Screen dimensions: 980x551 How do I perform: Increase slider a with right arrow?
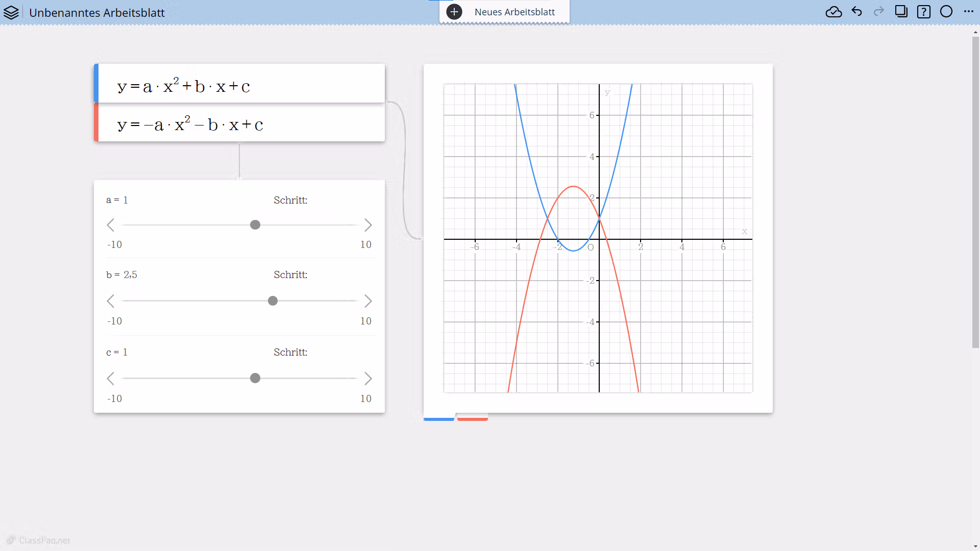coord(368,225)
